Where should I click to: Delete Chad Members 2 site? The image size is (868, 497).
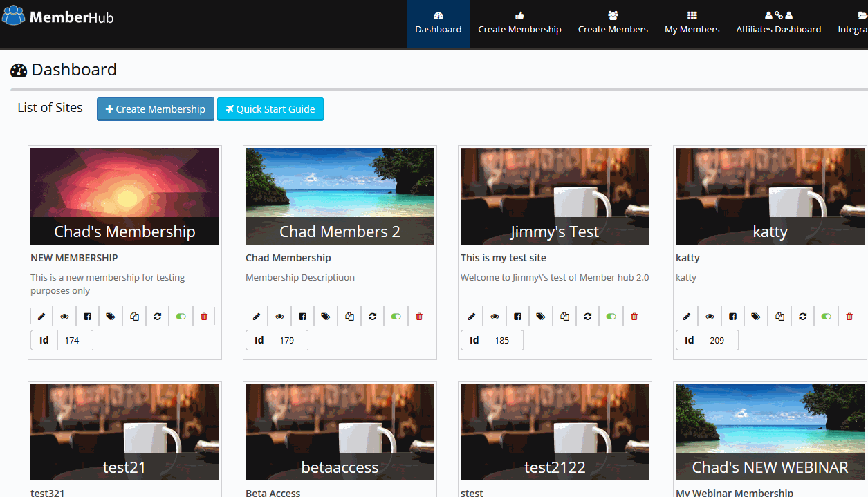(x=419, y=316)
